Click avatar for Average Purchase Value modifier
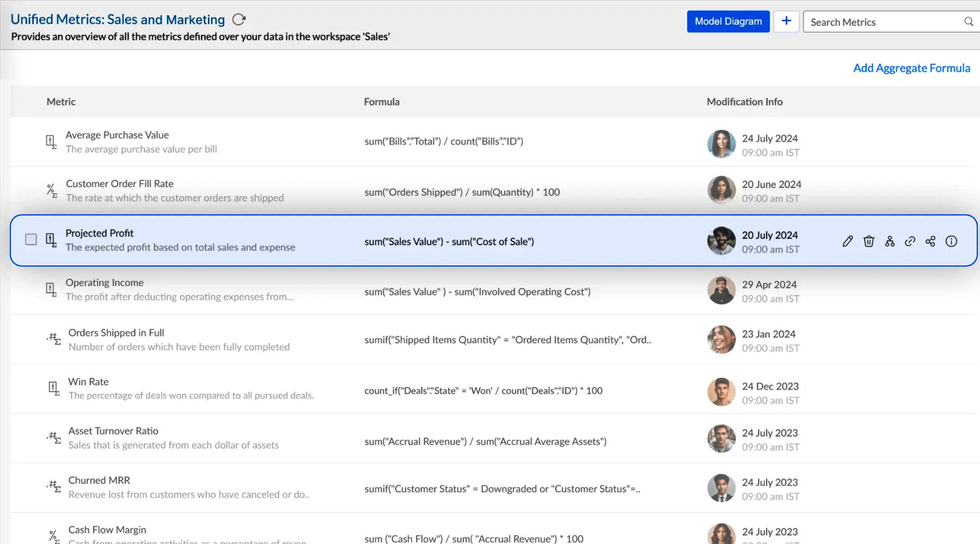The height and width of the screenshot is (544, 980). 721,144
